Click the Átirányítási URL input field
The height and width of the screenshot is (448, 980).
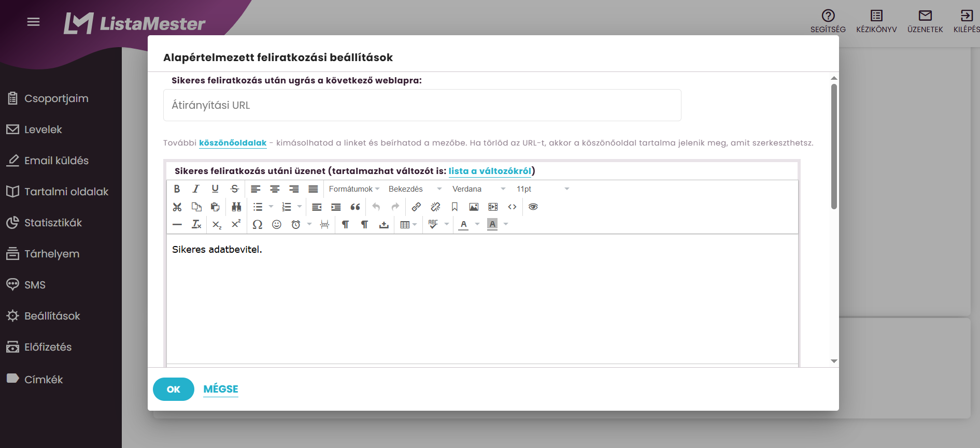click(x=422, y=105)
